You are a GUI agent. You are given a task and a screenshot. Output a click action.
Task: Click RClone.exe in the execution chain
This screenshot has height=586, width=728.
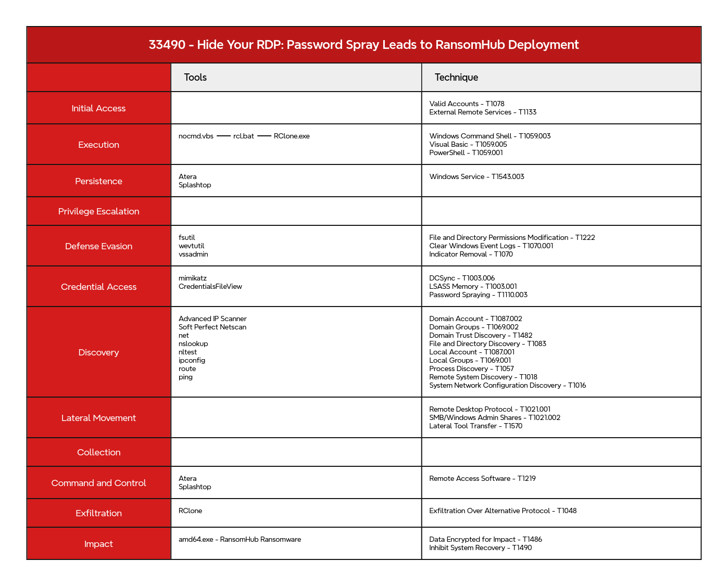[x=292, y=136]
